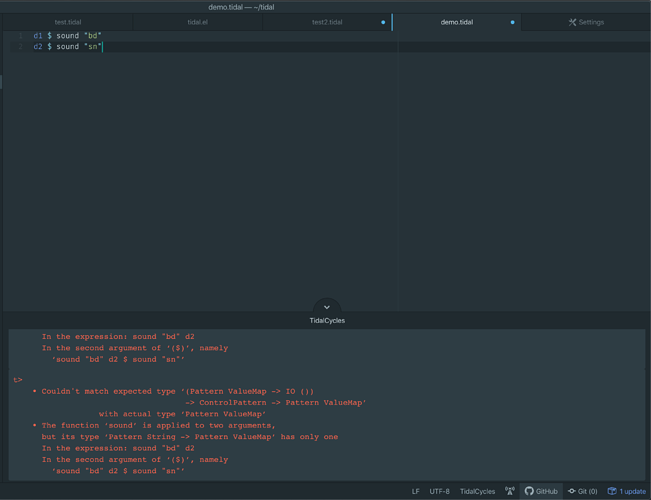Click the GitHub octocat icon
Image resolution: width=651 pixels, height=500 pixels.
tap(529, 491)
